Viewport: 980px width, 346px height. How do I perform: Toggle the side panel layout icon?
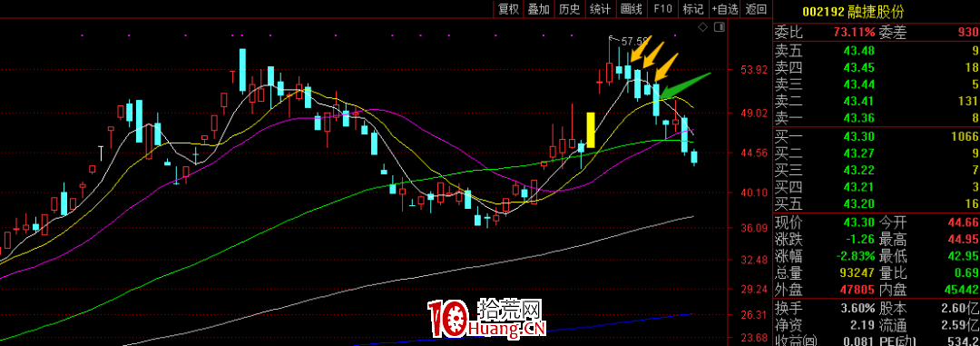coord(719,27)
